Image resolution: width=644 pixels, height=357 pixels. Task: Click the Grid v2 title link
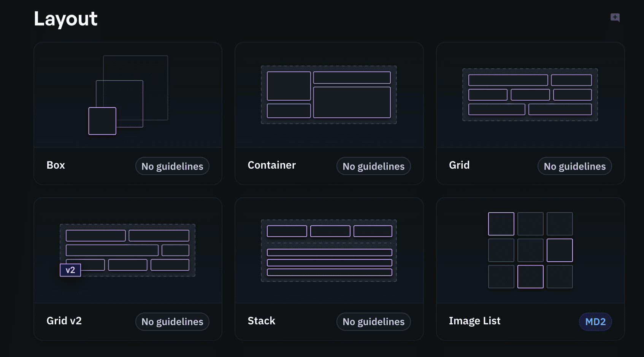64,321
